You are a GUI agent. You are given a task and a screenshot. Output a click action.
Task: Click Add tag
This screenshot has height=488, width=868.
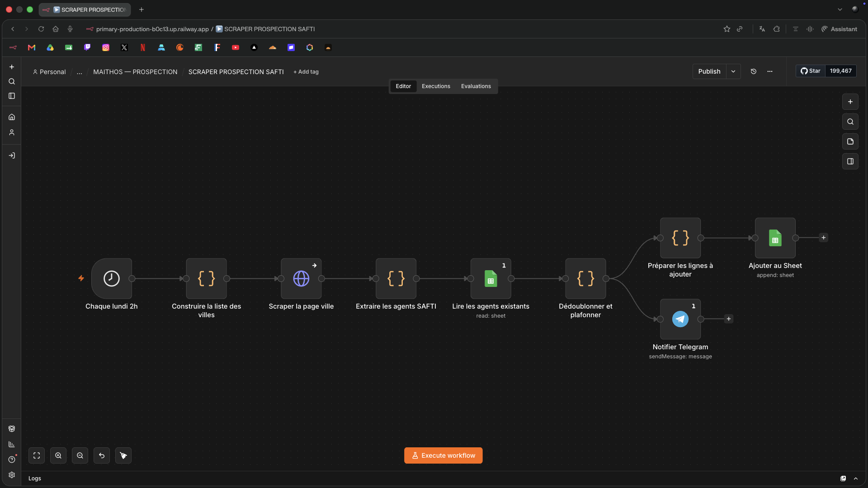point(306,72)
